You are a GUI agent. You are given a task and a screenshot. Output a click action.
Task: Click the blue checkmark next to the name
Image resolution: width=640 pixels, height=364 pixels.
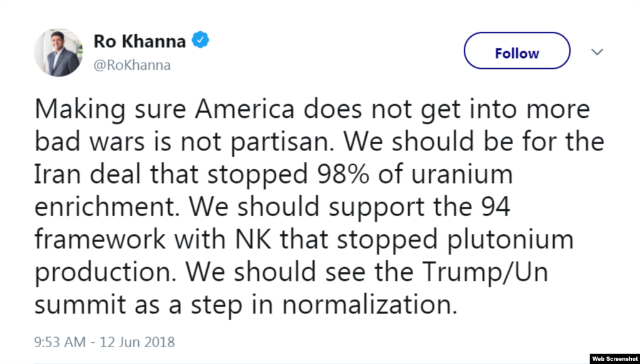point(198,39)
